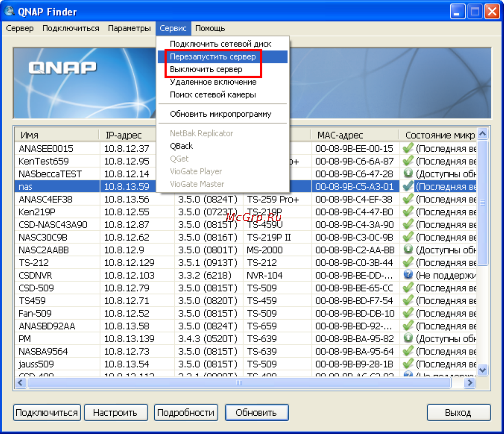The width and height of the screenshot is (504, 434).
Task: Click the vertical scrollbar thumb
Action: pyautogui.click(x=483, y=203)
